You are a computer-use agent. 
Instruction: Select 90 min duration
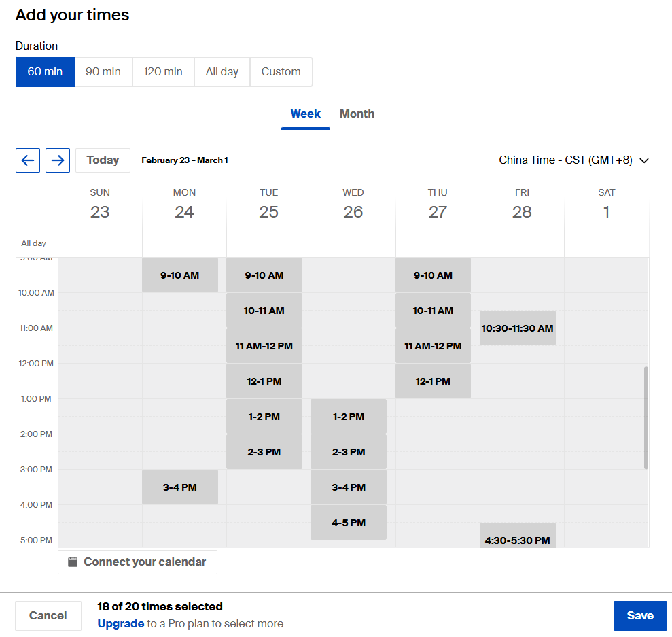103,72
